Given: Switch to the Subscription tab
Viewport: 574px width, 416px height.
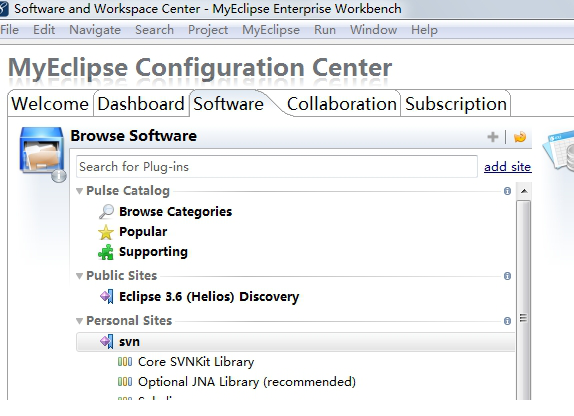Looking at the screenshot, I should tap(456, 104).
